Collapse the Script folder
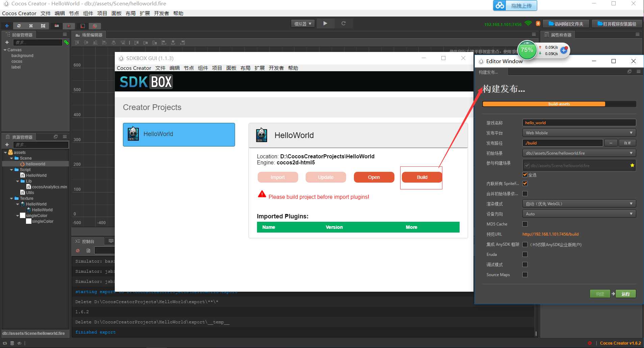 (x=11, y=170)
